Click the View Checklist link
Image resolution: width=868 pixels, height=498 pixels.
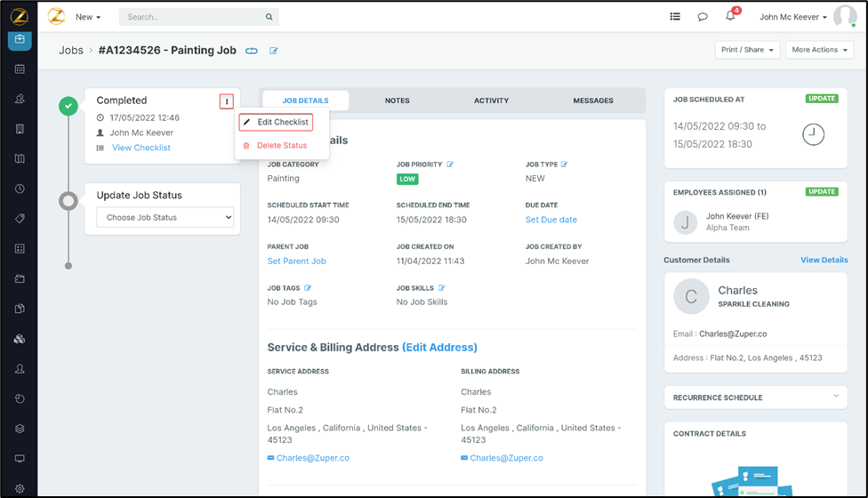[141, 148]
